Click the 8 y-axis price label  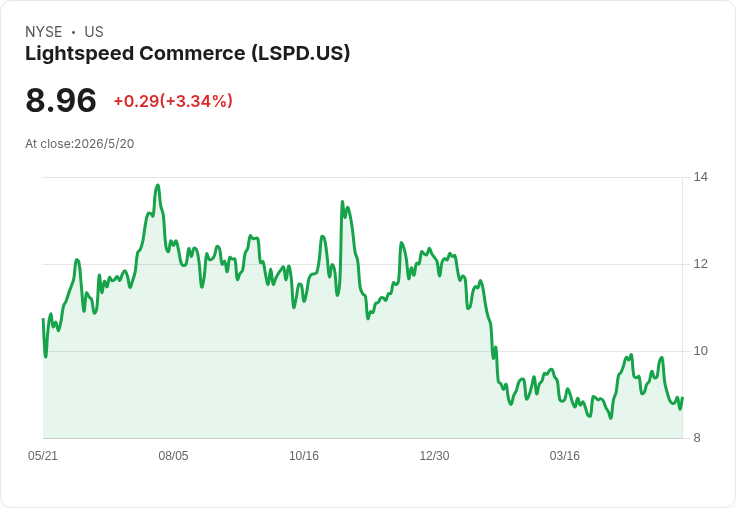point(697,438)
